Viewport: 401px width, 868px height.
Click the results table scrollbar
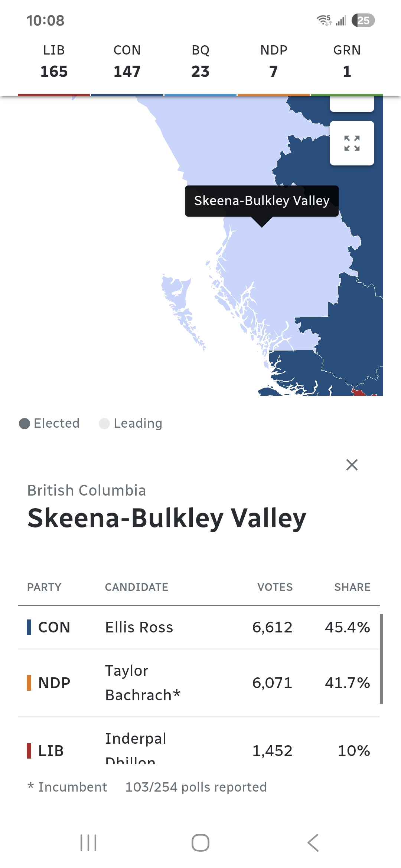tap(381, 659)
